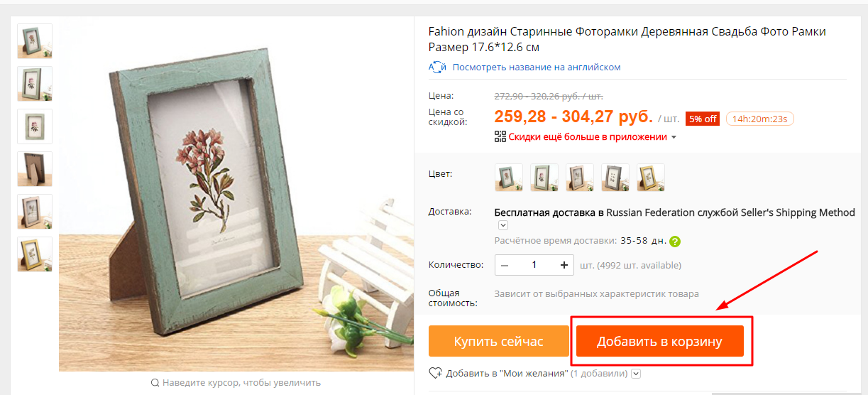Select the first green frame color swatch
The image size is (868, 395).
pyautogui.click(x=509, y=178)
